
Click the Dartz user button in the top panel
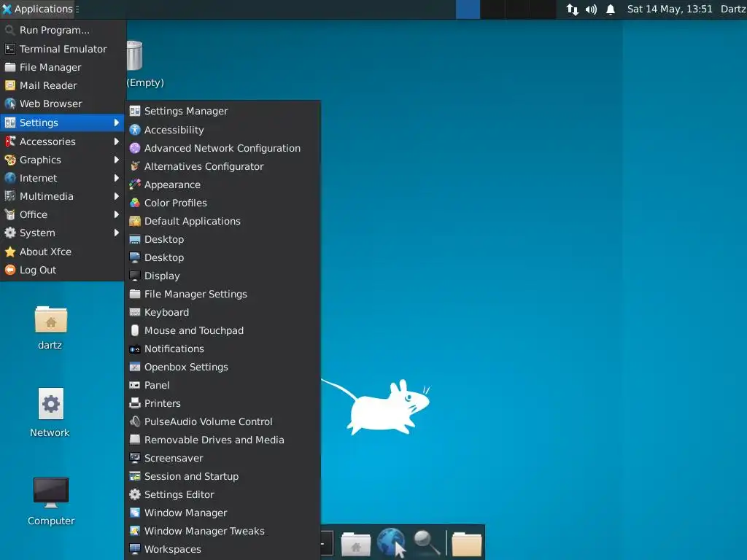[733, 9]
